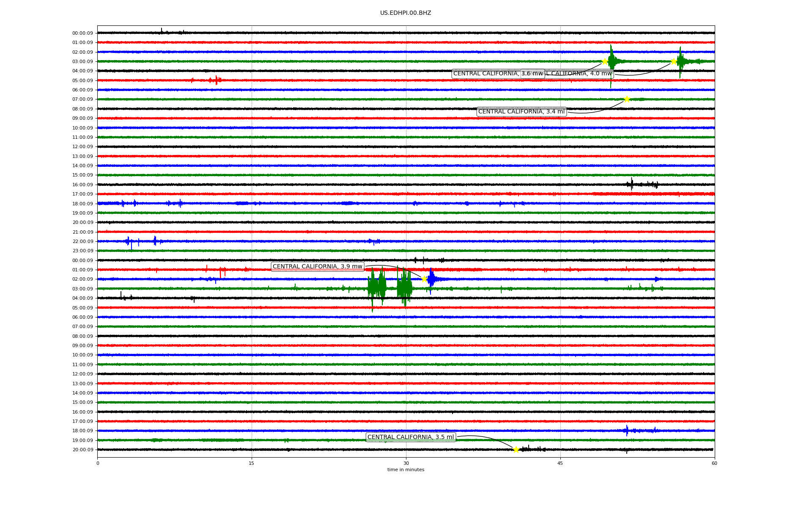The image size is (812, 508).
Task: Click the blue waveform burst beside the 3.9 mw star
Action: tap(431, 279)
